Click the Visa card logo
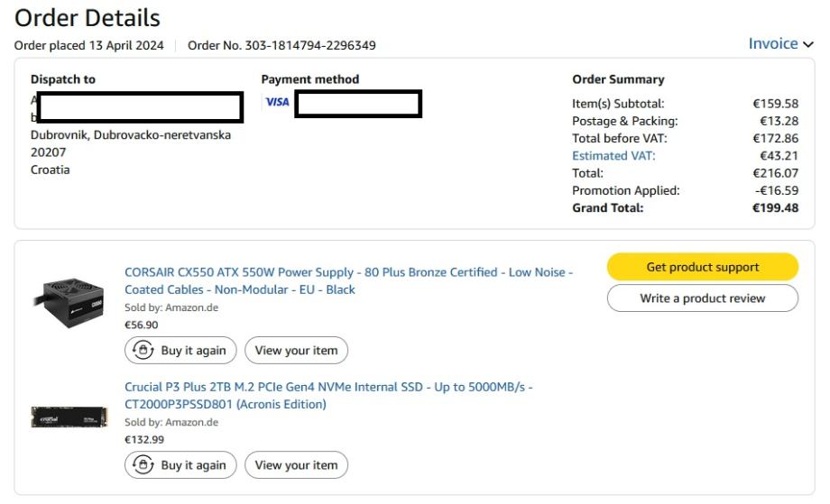830x504 pixels. (x=277, y=103)
